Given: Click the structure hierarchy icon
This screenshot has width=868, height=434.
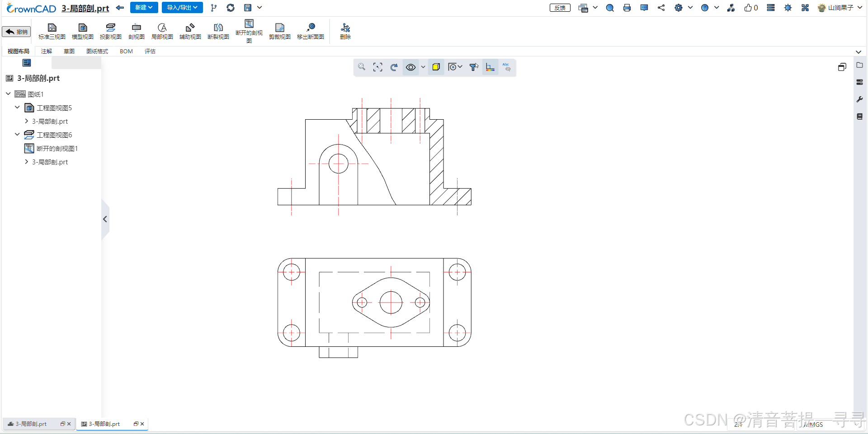Looking at the screenshot, I should tap(731, 8).
